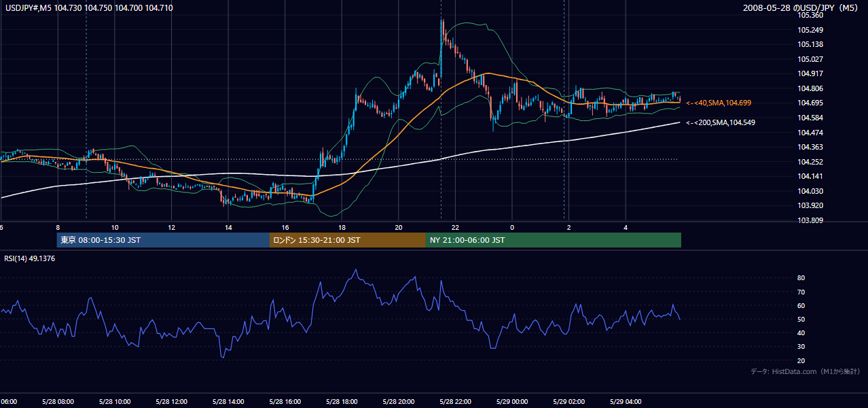Click hour tick 8 under the price chart
The height and width of the screenshot is (408, 868).
(x=58, y=227)
